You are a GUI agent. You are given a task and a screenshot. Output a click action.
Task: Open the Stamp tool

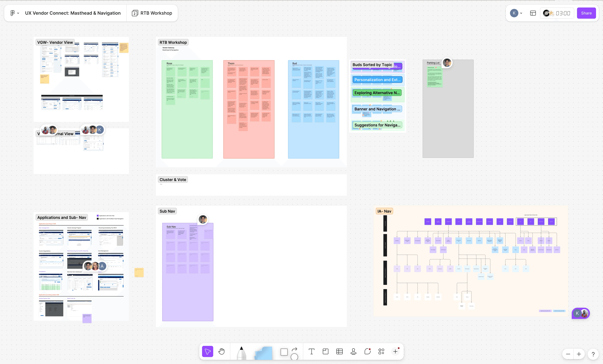point(353,351)
